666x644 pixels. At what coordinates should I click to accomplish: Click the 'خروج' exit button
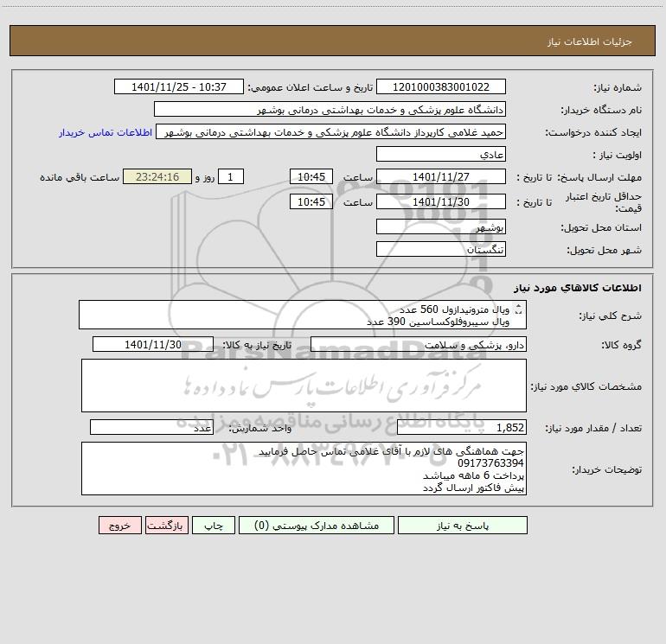119,526
